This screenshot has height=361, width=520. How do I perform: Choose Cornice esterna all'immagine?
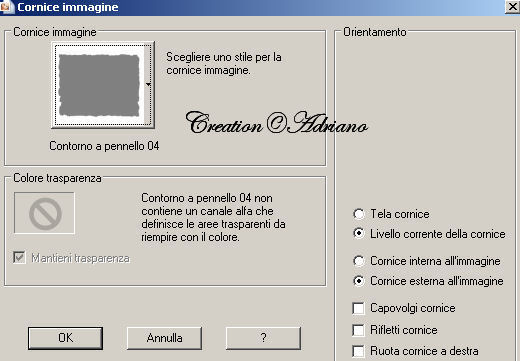(359, 281)
